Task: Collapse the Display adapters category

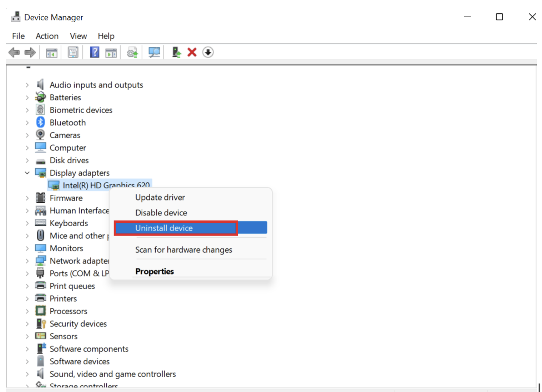Action: [27, 173]
